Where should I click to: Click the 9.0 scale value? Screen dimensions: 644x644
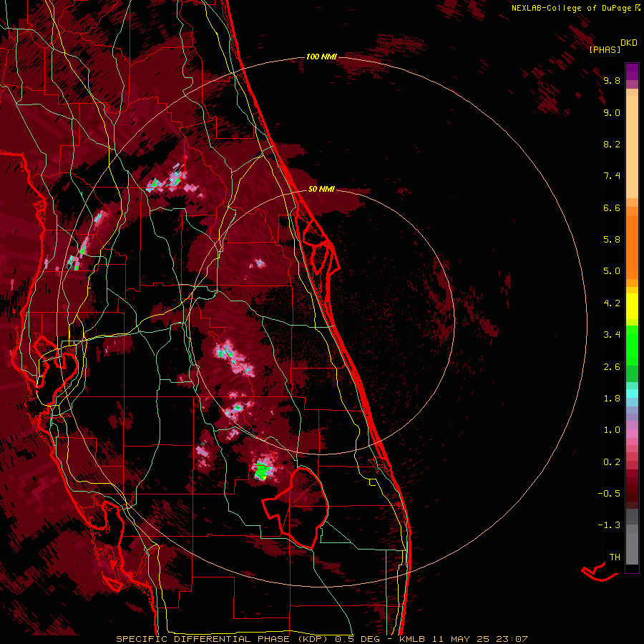[x=612, y=113]
